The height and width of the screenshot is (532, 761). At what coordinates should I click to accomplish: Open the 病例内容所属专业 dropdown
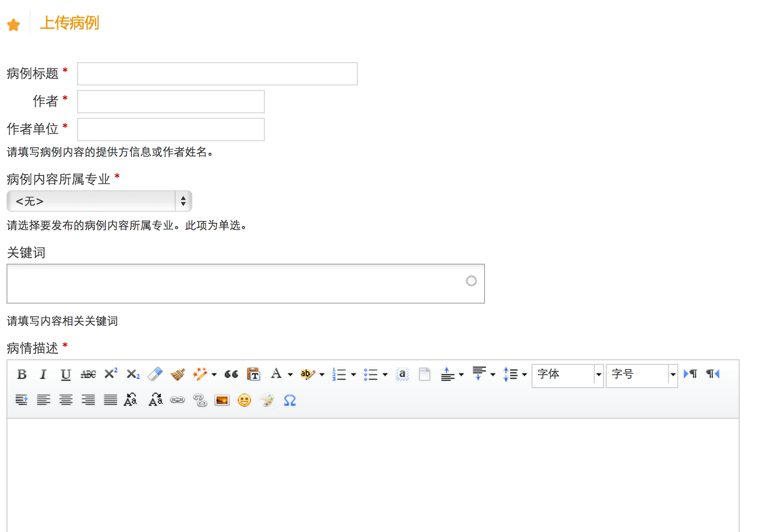tap(99, 201)
